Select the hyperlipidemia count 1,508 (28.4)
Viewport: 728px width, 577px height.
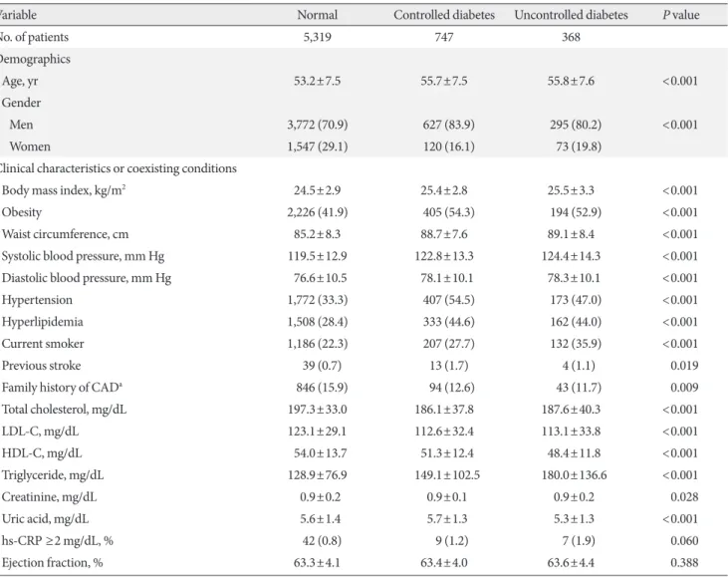click(317, 322)
